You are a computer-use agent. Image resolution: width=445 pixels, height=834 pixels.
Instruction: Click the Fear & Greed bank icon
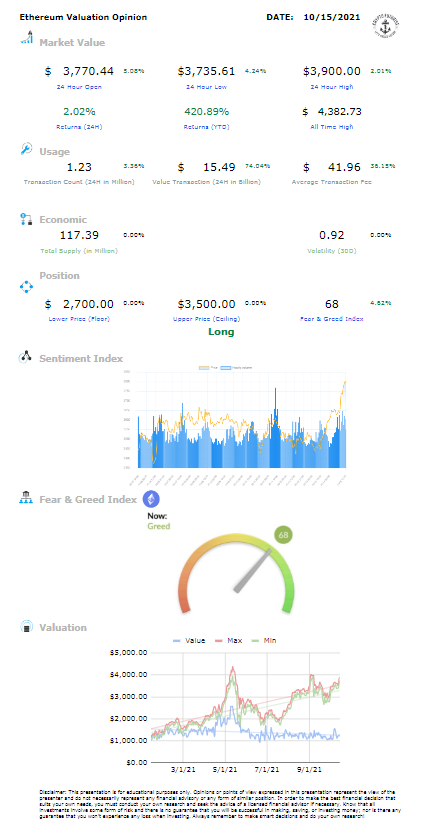point(27,498)
